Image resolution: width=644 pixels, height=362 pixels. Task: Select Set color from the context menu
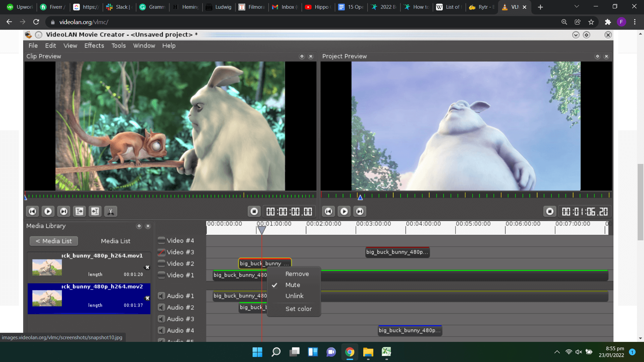coord(298,309)
